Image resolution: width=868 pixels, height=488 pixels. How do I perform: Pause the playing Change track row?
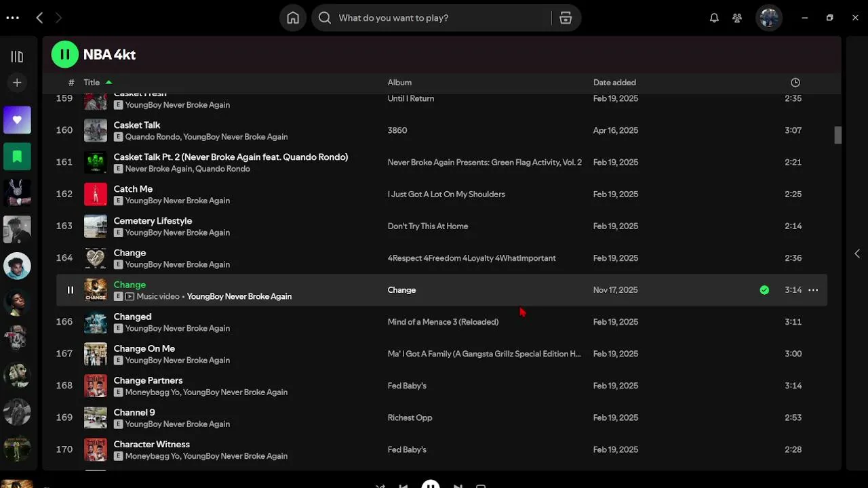[70, 290]
